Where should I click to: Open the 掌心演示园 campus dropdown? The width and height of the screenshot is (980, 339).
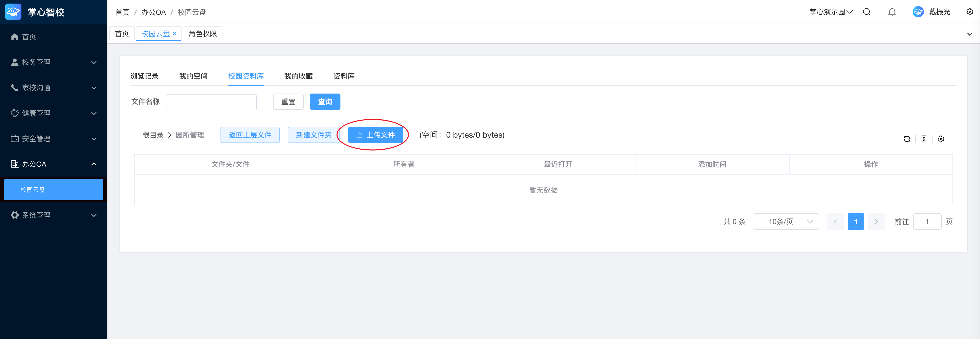click(x=831, y=12)
